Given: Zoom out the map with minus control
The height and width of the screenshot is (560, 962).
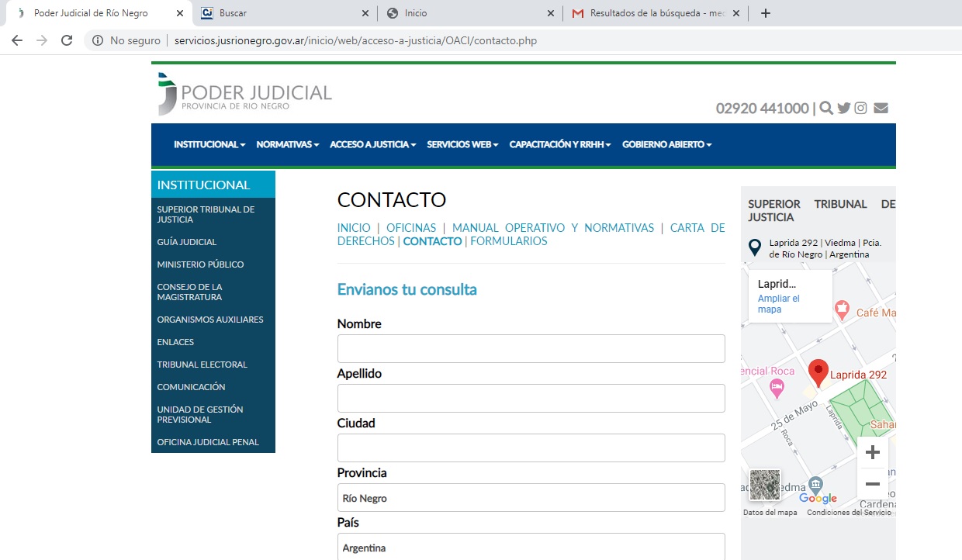Looking at the screenshot, I should coord(873,483).
